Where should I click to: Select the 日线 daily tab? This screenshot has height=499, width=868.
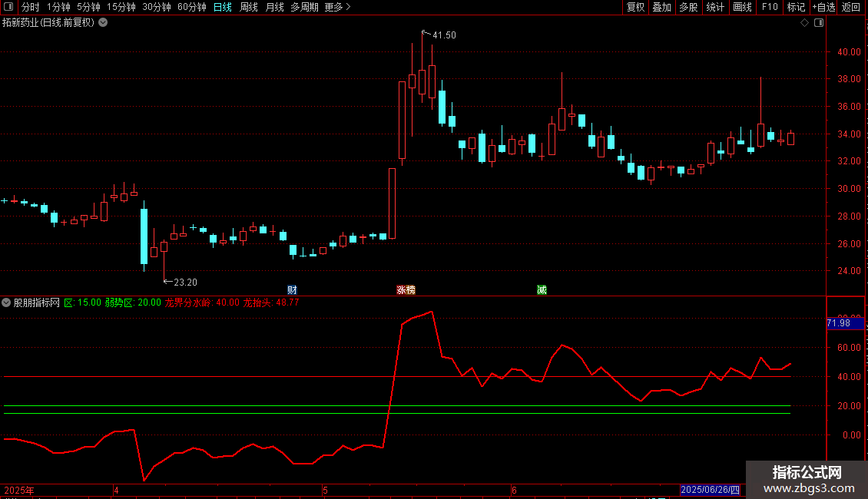click(223, 7)
